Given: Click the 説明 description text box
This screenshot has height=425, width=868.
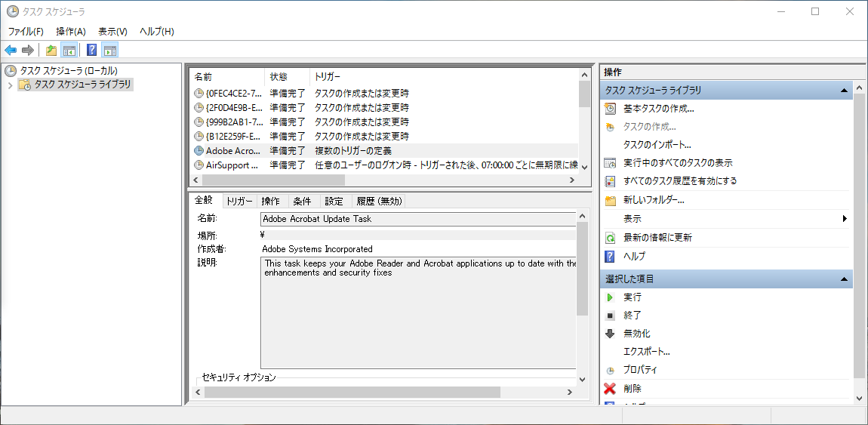Looking at the screenshot, I should [418, 312].
